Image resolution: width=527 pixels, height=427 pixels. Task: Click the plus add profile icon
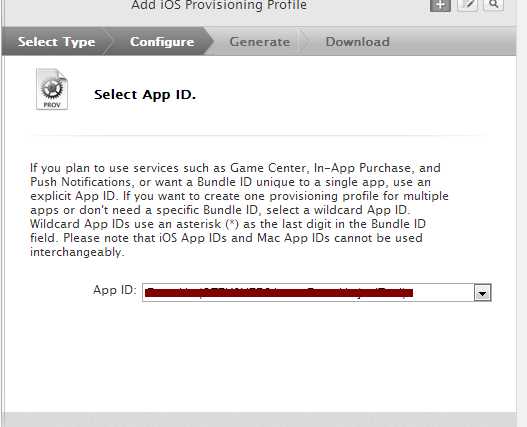pos(440,5)
